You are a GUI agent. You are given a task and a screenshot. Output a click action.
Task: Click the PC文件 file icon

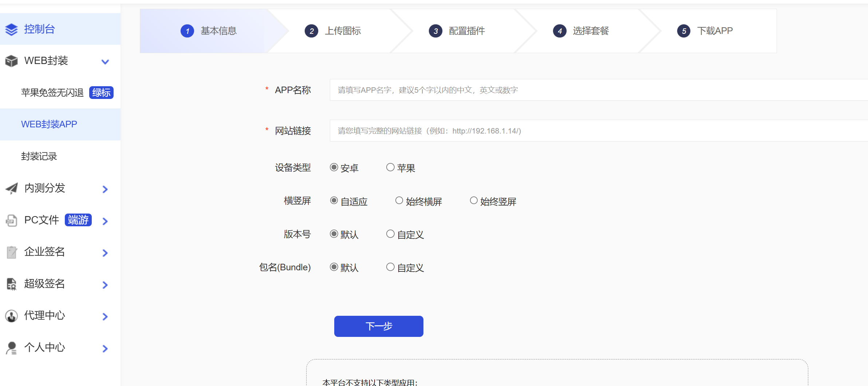coord(12,220)
